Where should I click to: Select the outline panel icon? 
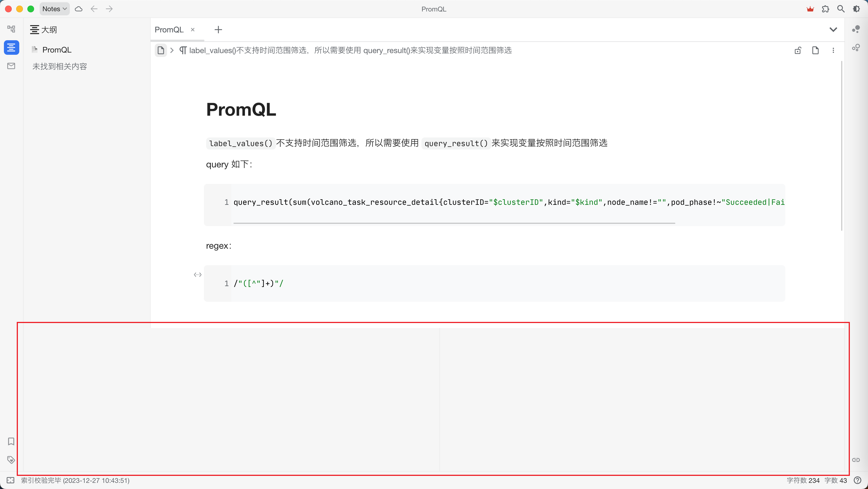click(11, 48)
